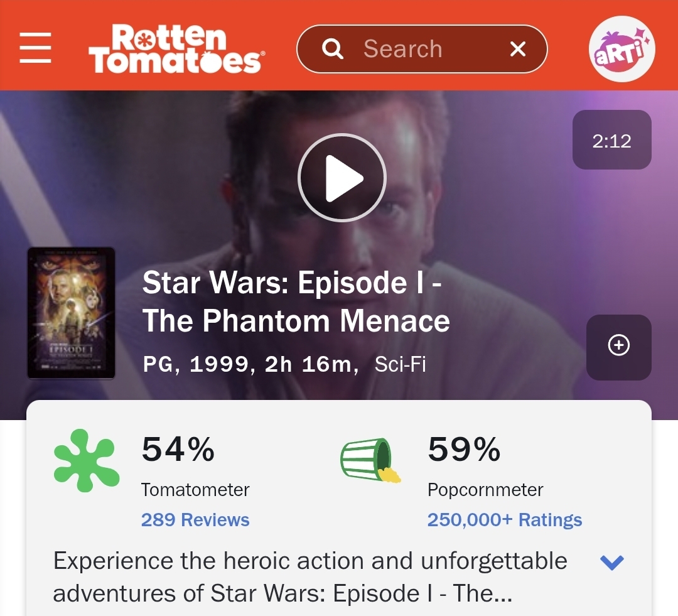Open the 289 Reviews link
Viewport: 678px width, 616px height.
click(x=195, y=520)
